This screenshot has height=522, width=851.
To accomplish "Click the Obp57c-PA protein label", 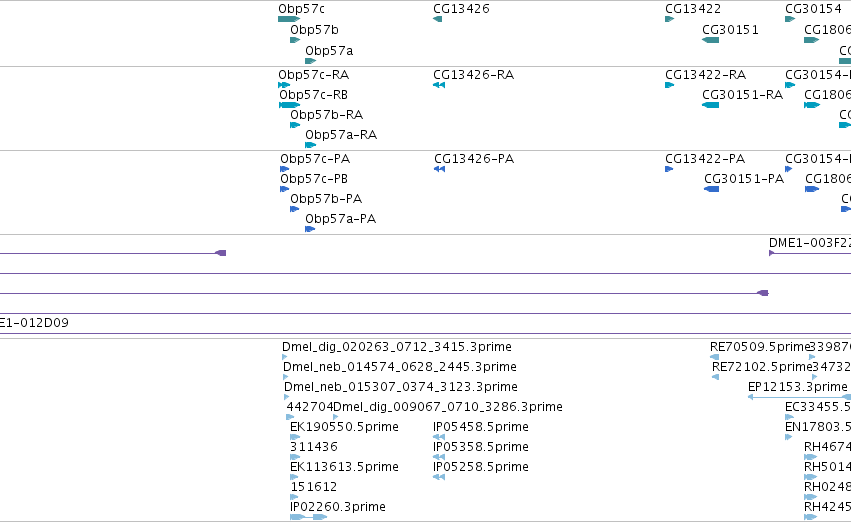I will [x=315, y=159].
